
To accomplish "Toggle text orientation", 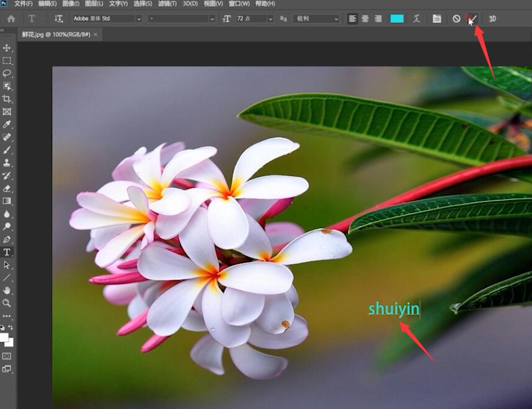I will coord(59,19).
